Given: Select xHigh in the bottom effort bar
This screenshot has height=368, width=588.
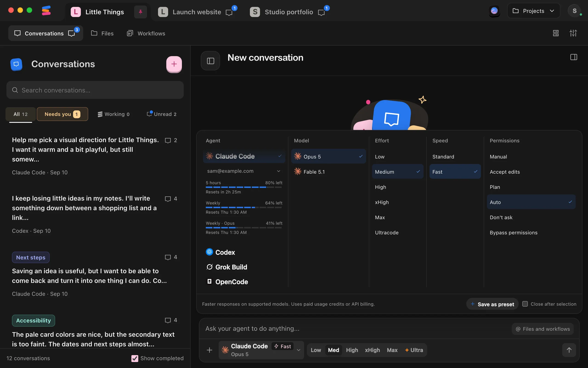Looking at the screenshot, I should [x=372, y=350].
